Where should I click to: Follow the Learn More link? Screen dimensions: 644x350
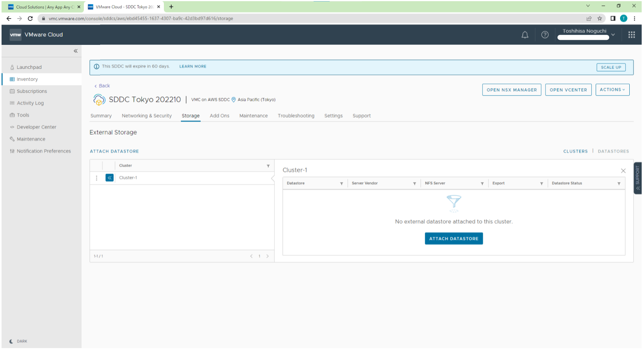193,67
